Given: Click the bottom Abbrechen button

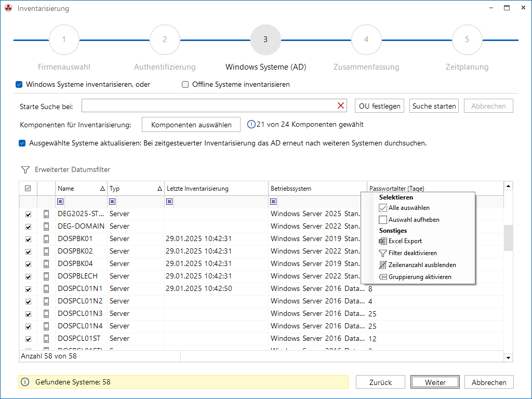Looking at the screenshot, I should coord(489,382).
